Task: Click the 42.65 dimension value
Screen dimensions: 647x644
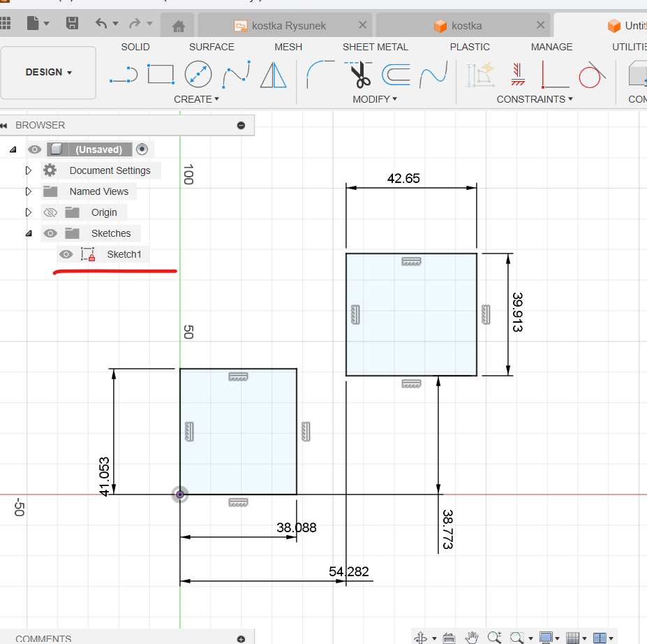Action: click(403, 178)
